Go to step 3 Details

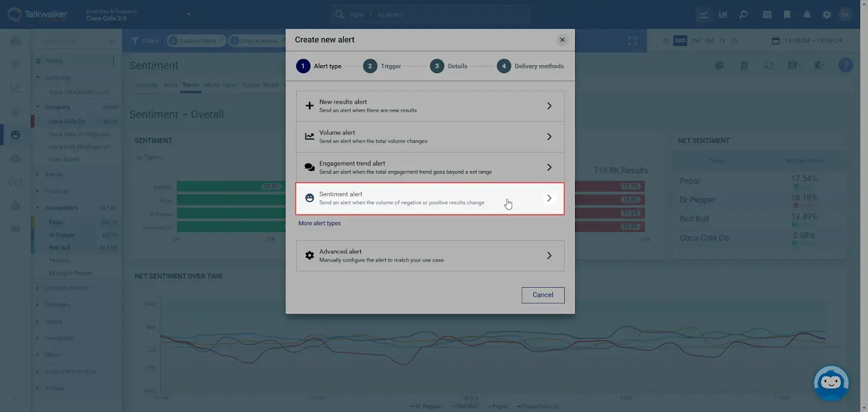449,66
